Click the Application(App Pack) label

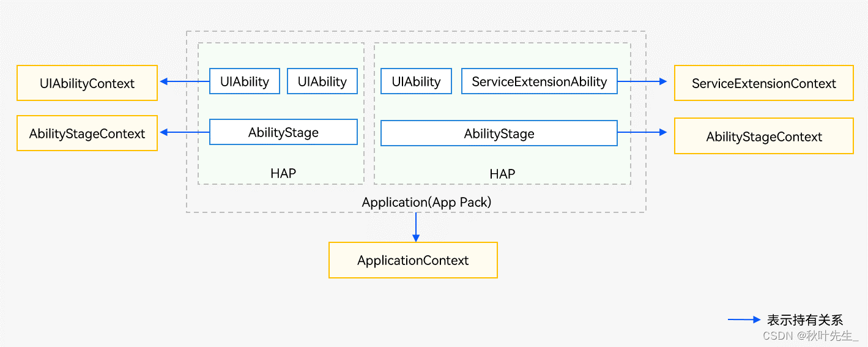426,202
